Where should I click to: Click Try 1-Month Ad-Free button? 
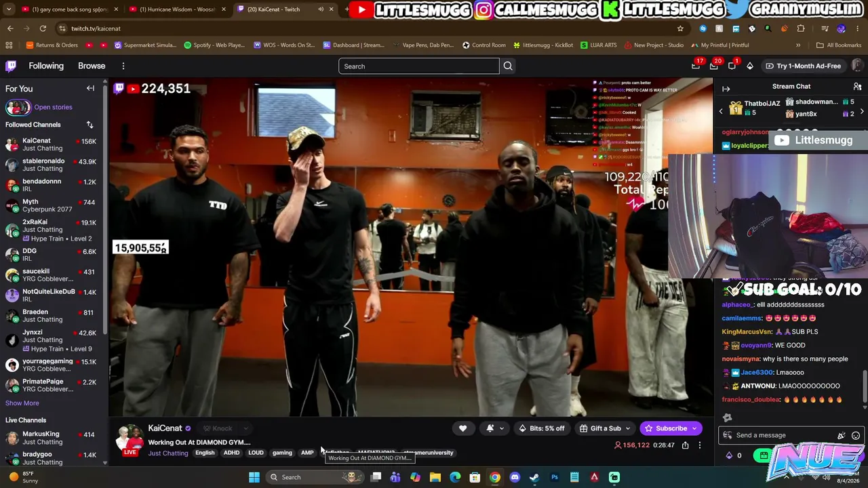pos(803,66)
